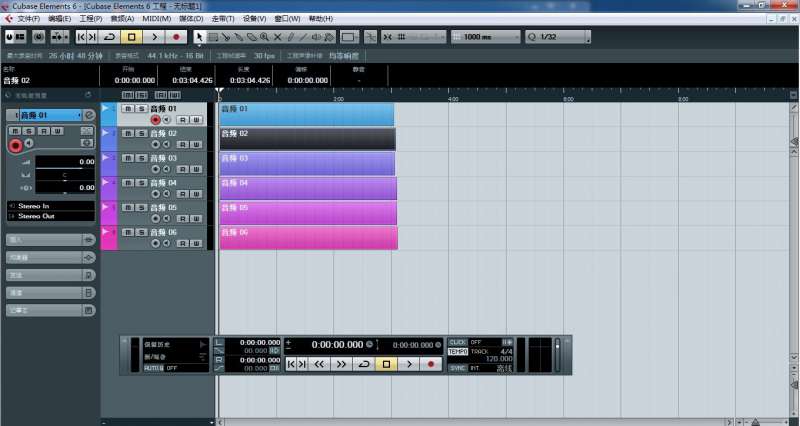
Task: Click the TEMPO button in transport panel
Action: click(457, 352)
